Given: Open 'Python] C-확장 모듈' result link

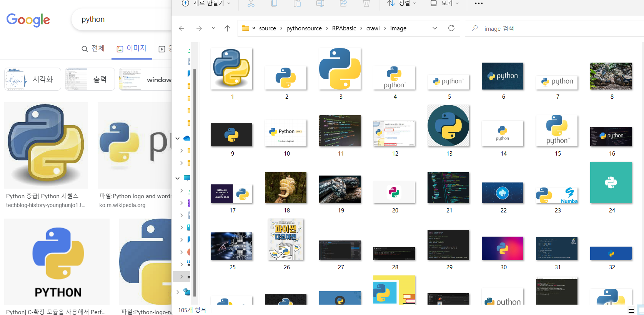Looking at the screenshot, I should click(56, 312).
